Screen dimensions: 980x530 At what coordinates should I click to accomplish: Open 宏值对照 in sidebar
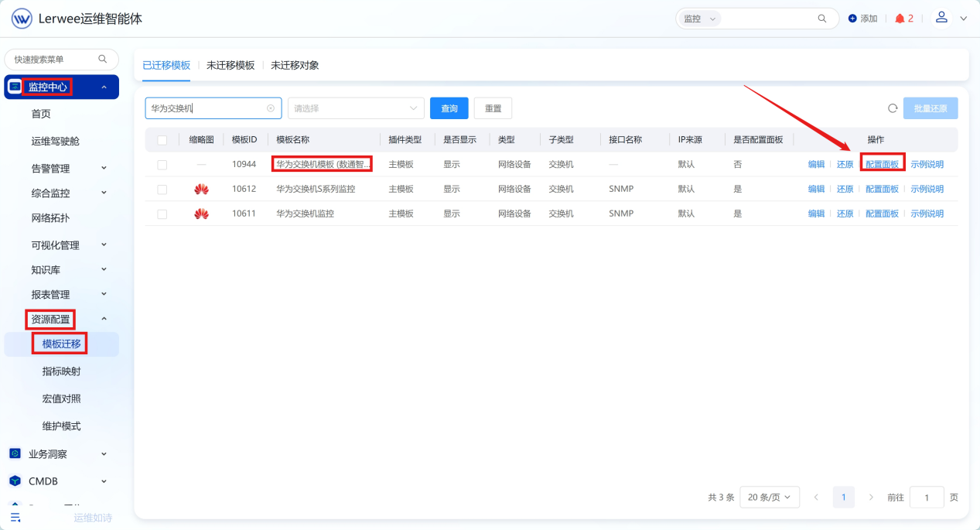click(61, 398)
